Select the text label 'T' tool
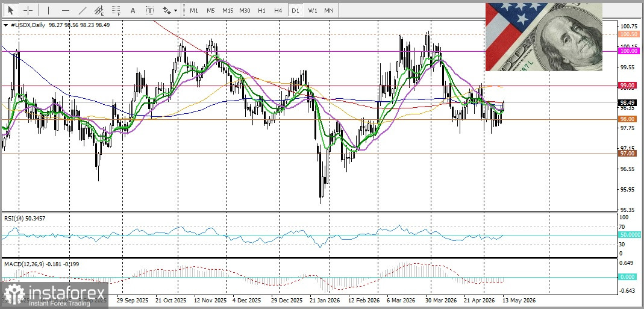This screenshot has height=309, width=644. tap(149, 10)
